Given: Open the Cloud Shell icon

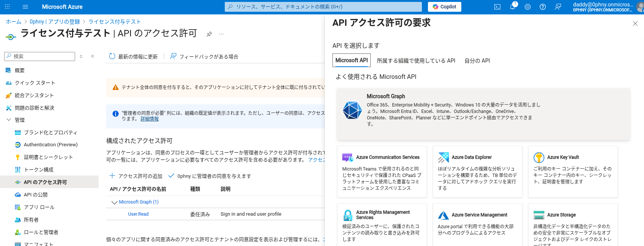Looking at the screenshot, I should click(497, 7).
